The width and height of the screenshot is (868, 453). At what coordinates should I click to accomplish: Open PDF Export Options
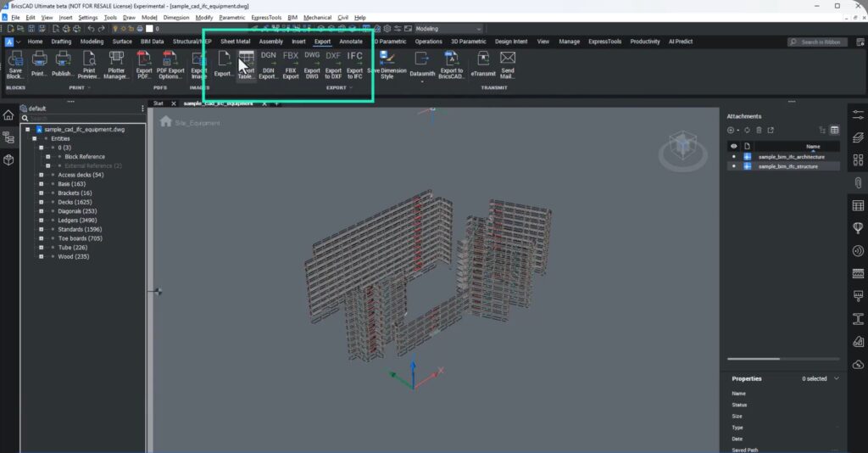point(170,64)
